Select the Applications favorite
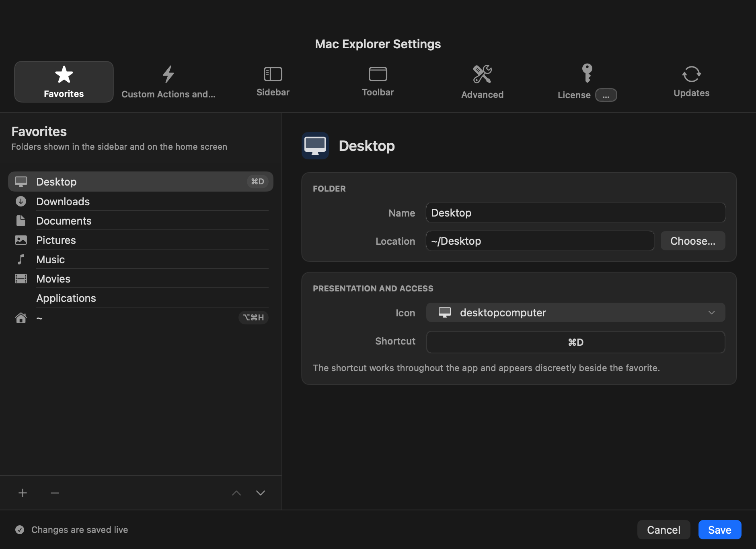 coord(141,298)
